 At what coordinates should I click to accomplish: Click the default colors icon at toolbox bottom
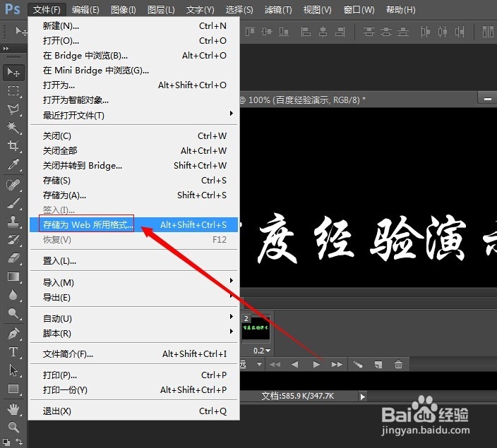tap(6, 442)
